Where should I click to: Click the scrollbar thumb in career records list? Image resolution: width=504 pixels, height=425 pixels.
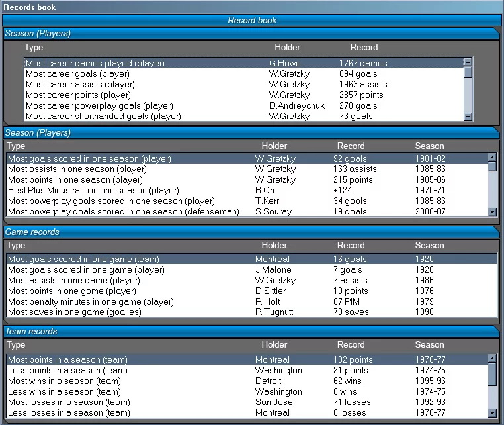(468, 71)
